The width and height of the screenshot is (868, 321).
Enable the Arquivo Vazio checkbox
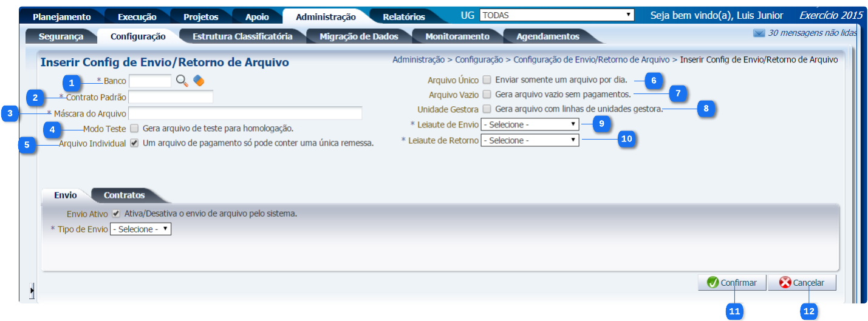point(487,95)
